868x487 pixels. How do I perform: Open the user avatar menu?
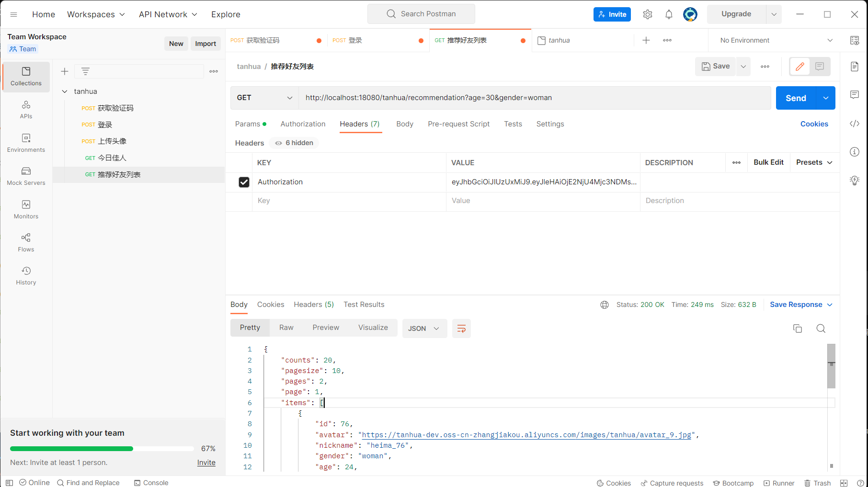[690, 14]
